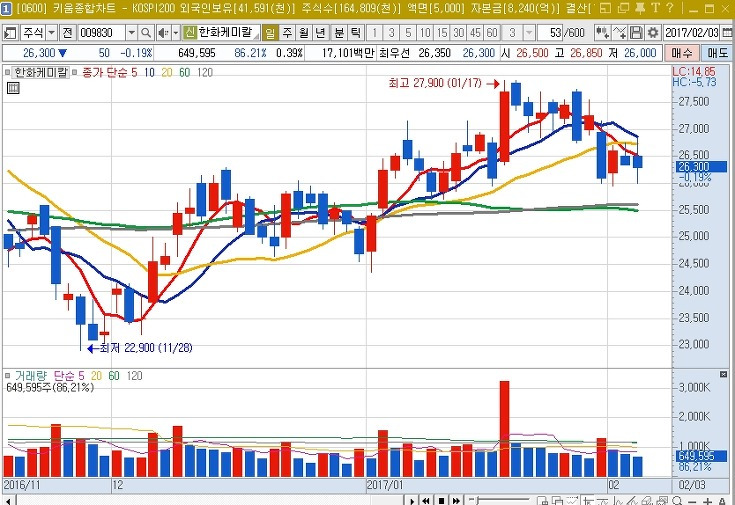
Task: Select the 1 interval button
Action: (x=374, y=33)
